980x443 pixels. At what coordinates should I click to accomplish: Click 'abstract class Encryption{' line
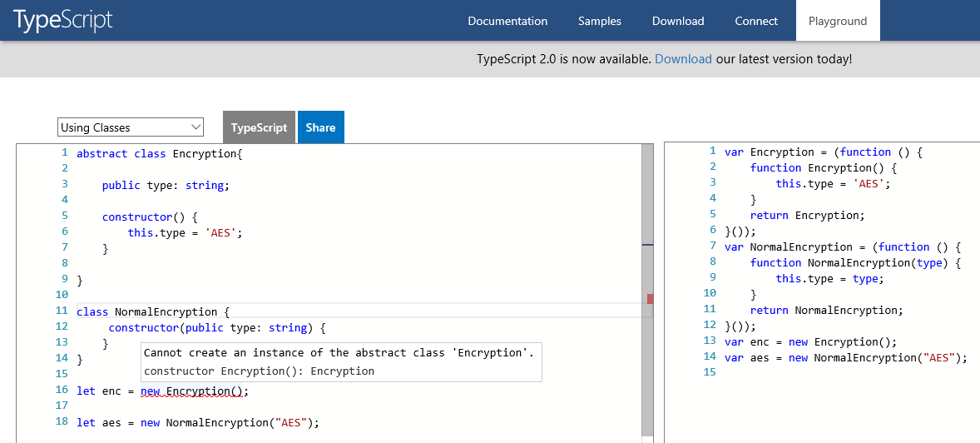pos(159,153)
